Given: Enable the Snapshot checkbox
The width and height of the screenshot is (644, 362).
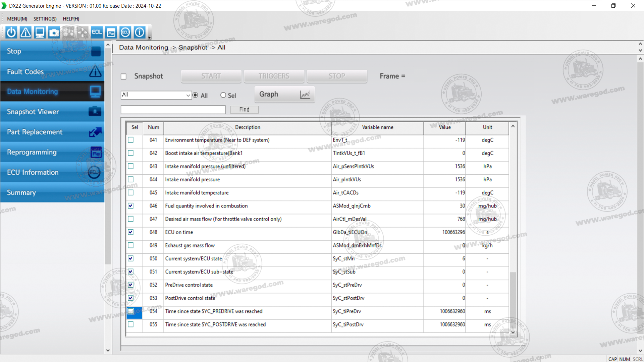Looking at the screenshot, I should pos(124,76).
